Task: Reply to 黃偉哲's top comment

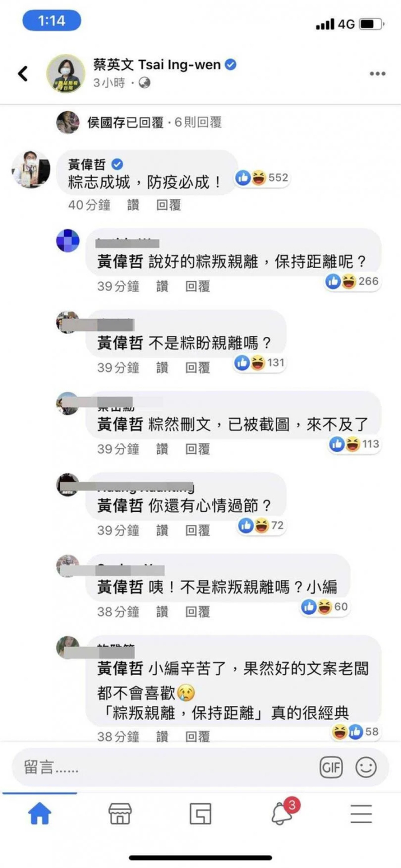Action: (169, 205)
